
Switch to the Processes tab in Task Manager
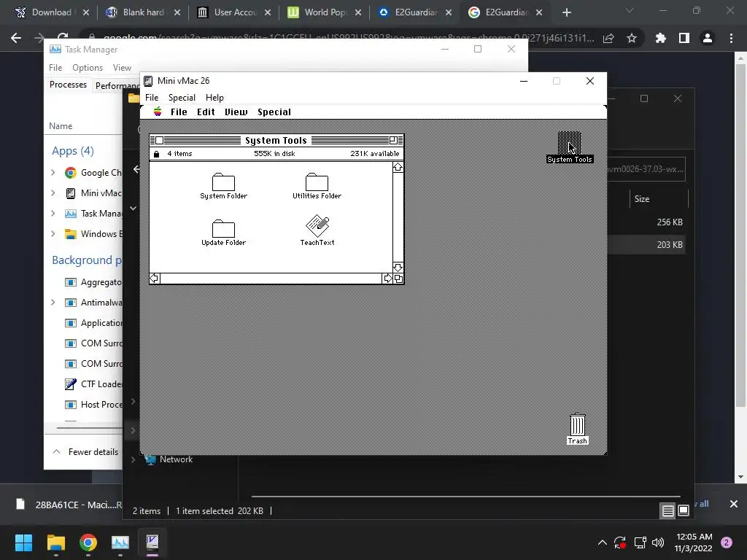point(68,85)
